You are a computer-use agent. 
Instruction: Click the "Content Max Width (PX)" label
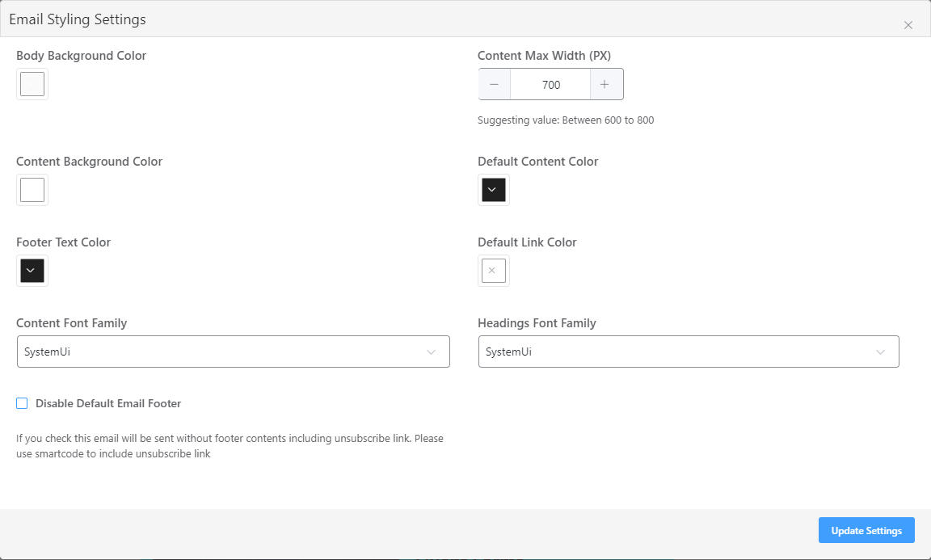[544, 56]
